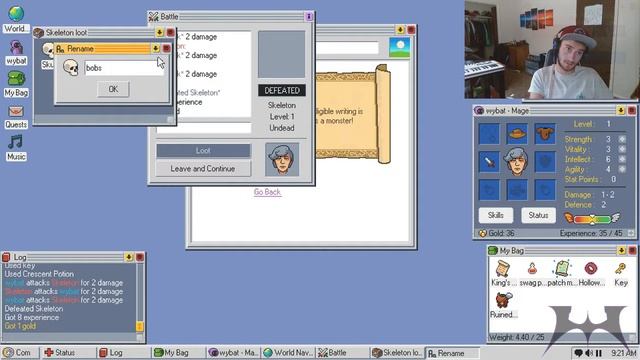Click the name field containing bobs
The width and height of the screenshot is (640, 360).
pos(124,68)
